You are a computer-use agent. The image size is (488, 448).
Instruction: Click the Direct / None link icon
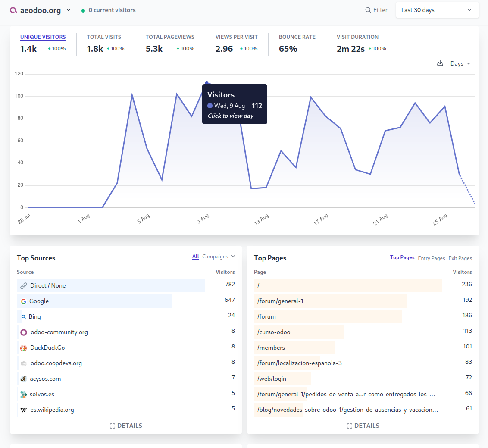(x=24, y=286)
